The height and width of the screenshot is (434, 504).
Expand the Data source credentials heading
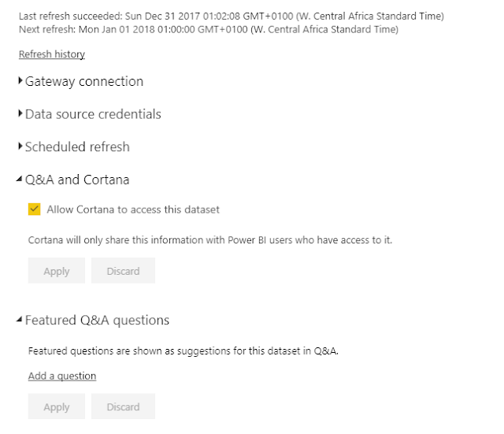93,114
